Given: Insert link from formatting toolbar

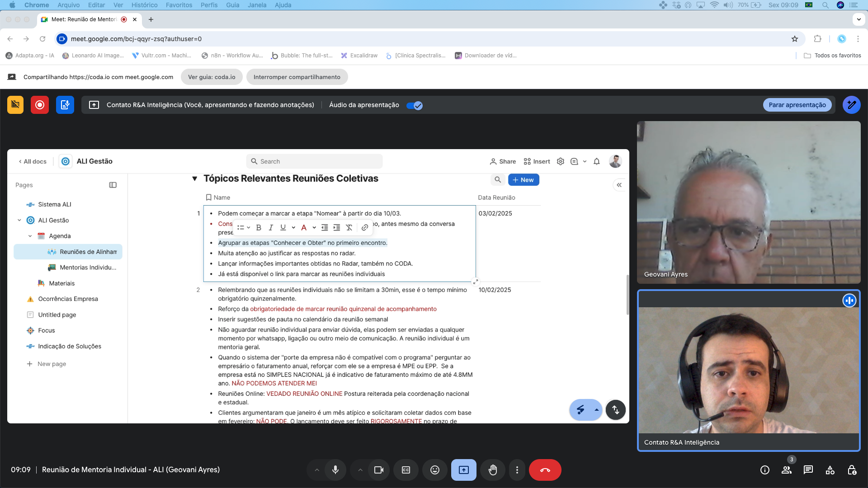Looking at the screenshot, I should (365, 228).
